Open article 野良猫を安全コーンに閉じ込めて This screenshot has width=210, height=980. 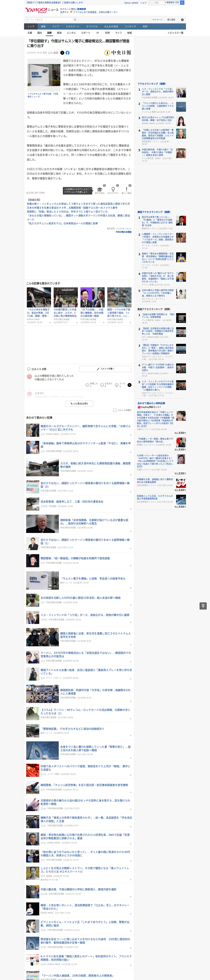(85, 941)
